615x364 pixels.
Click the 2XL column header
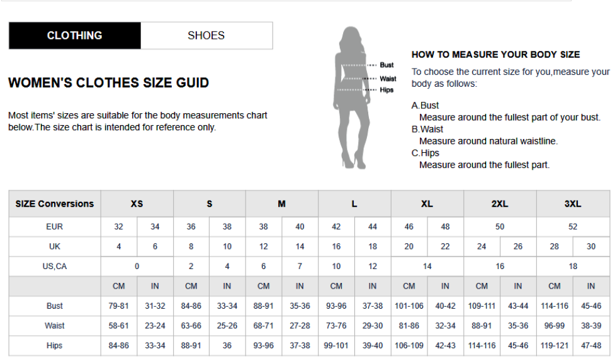coord(500,204)
